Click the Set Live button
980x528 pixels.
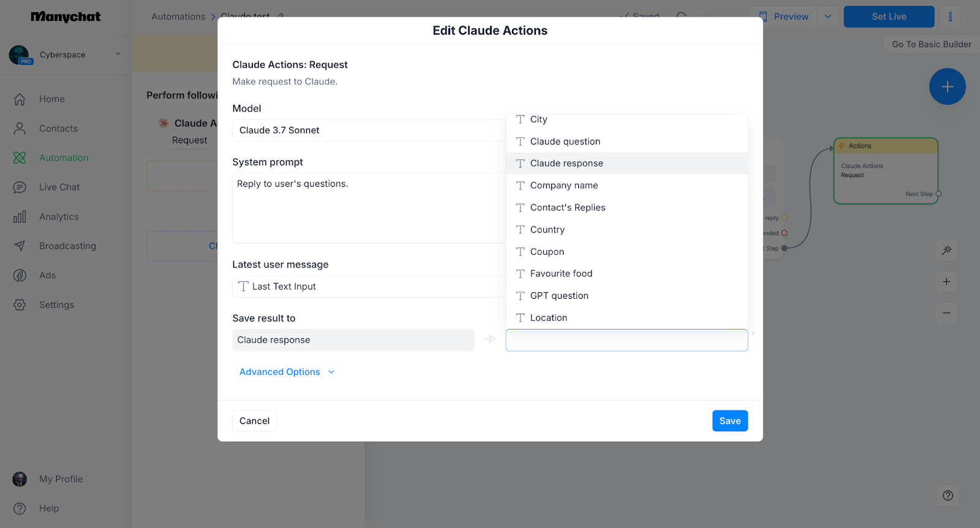(889, 17)
